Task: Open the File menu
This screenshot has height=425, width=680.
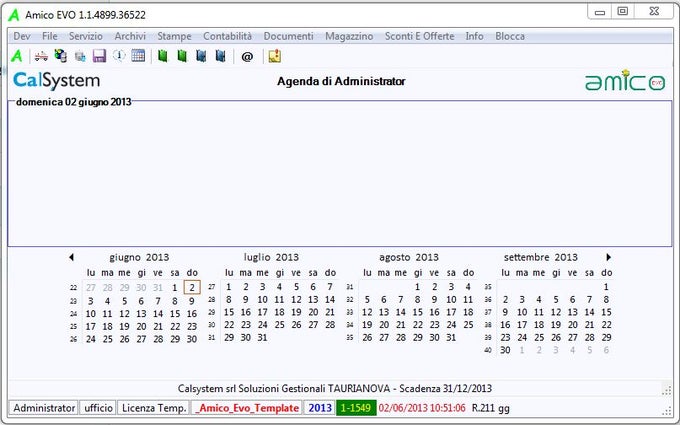Action: pyautogui.click(x=49, y=36)
